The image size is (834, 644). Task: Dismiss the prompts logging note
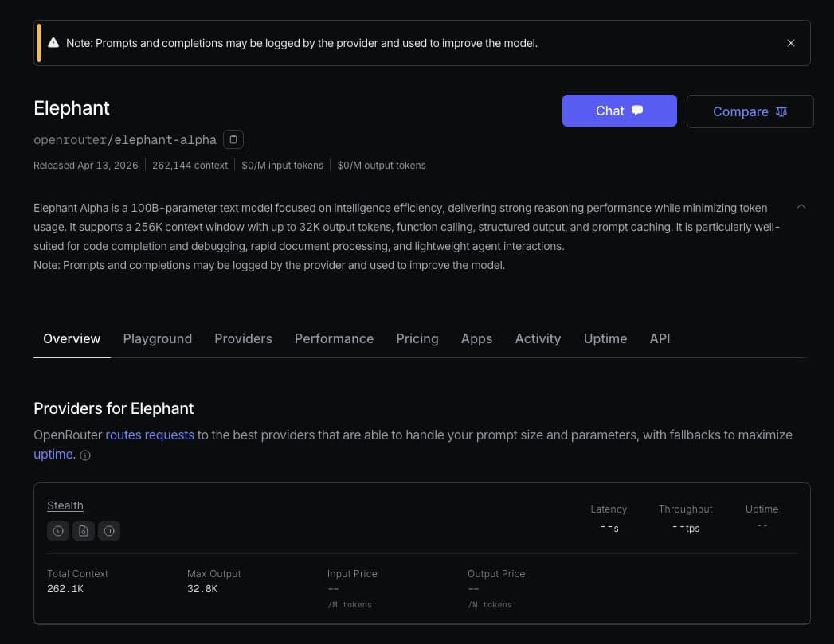(791, 43)
